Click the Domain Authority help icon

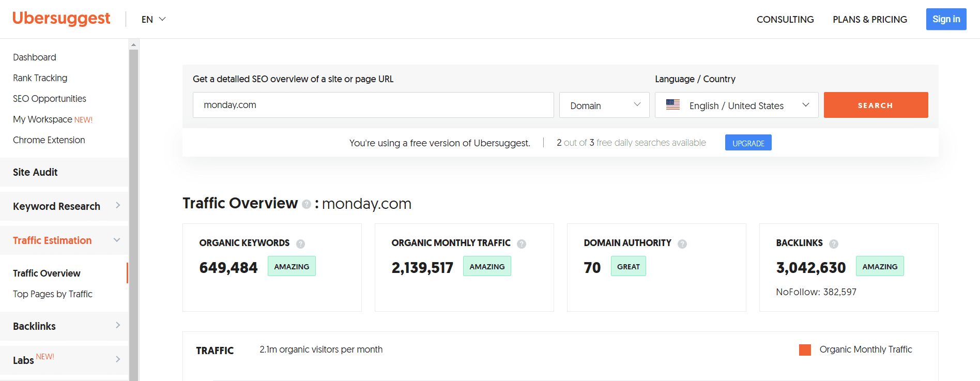click(682, 243)
